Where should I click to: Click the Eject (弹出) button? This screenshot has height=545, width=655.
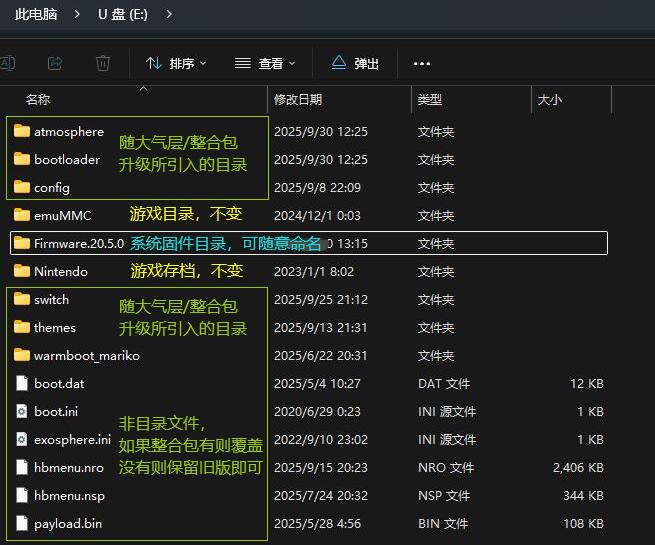tap(355, 63)
